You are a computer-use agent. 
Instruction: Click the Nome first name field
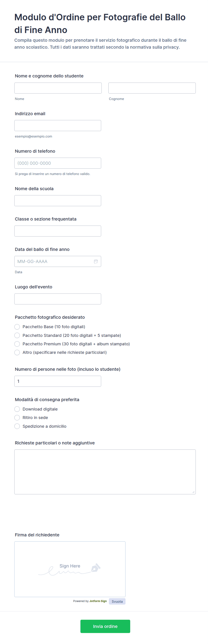tap(58, 88)
